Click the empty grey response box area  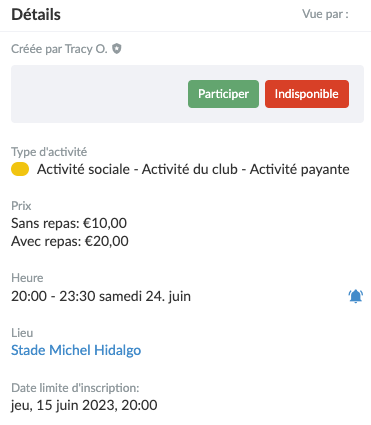click(x=100, y=94)
